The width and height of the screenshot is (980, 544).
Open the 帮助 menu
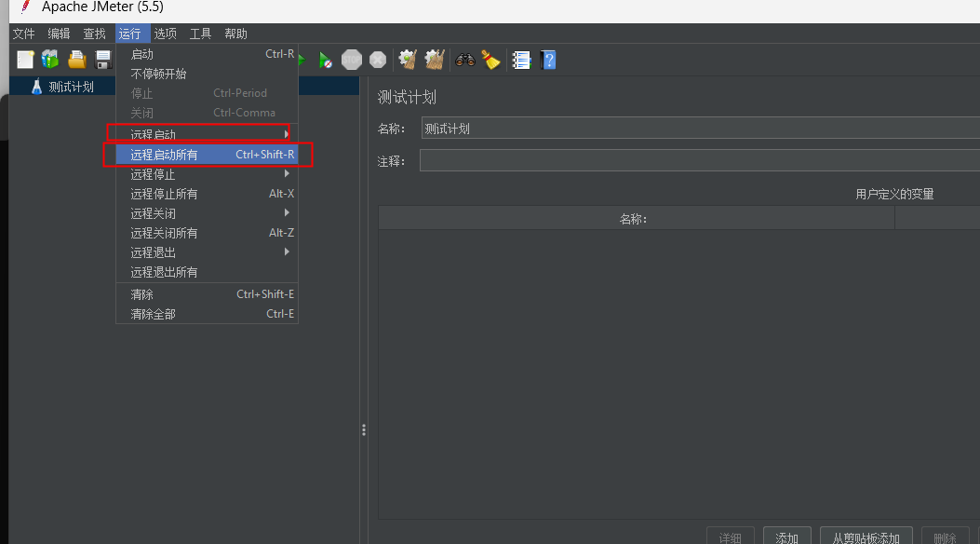235,34
